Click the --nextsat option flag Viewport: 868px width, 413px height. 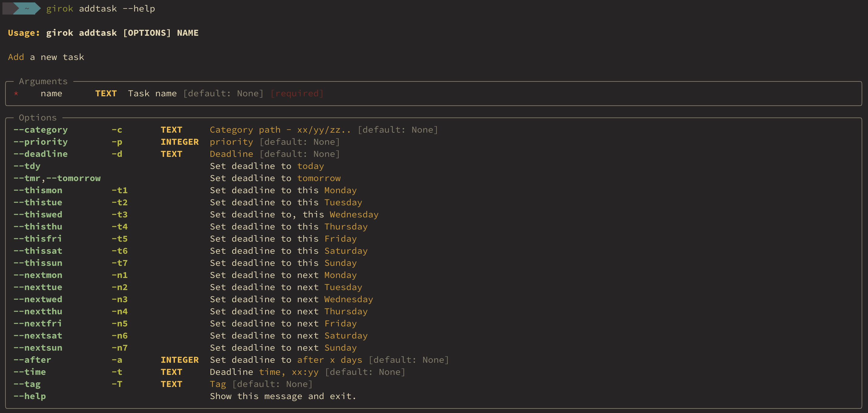coord(38,336)
